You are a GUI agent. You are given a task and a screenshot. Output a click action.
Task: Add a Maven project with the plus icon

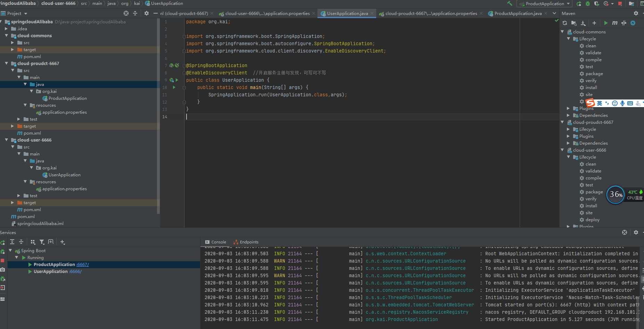[594, 23]
